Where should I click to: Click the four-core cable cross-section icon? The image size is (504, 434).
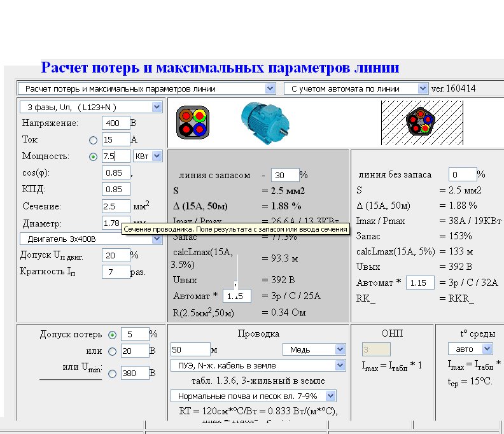[x=193, y=122]
